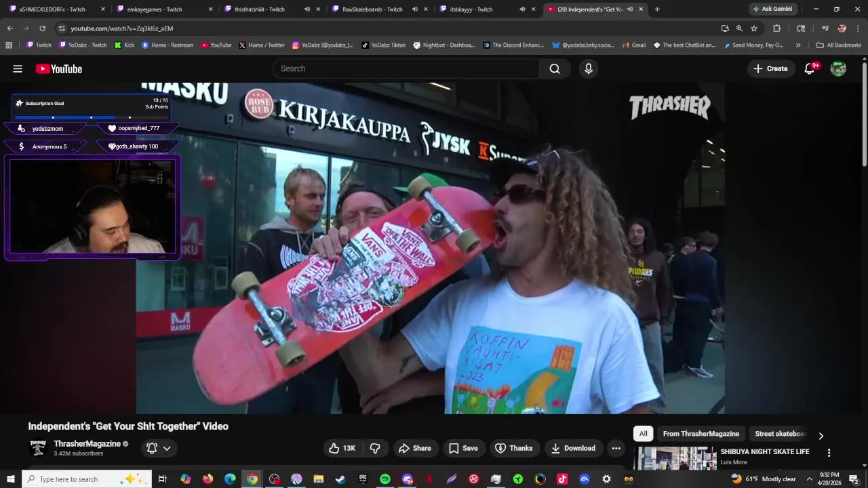Viewport: 868px width, 488px height.
Task: Expand the hidden bookmarks chevron
Action: point(798,45)
